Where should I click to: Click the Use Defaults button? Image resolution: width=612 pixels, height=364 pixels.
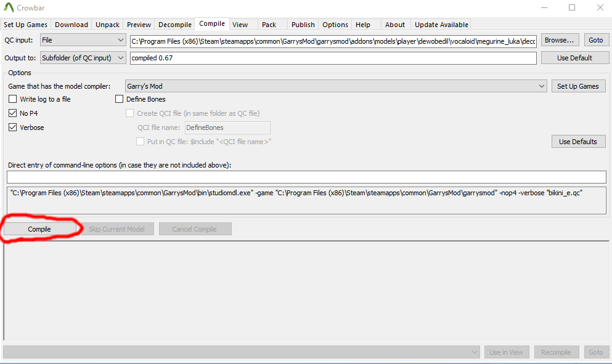coord(578,142)
